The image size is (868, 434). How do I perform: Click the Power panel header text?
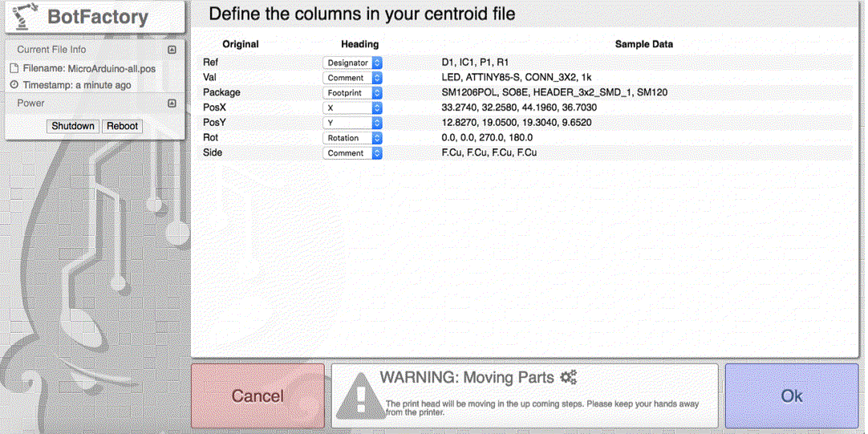click(31, 103)
